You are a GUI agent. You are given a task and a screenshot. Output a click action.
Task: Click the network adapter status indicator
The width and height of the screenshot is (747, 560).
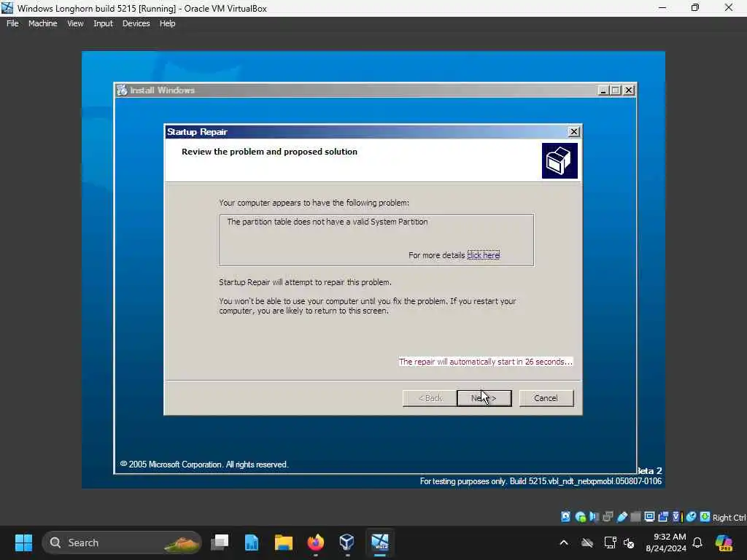click(608, 517)
